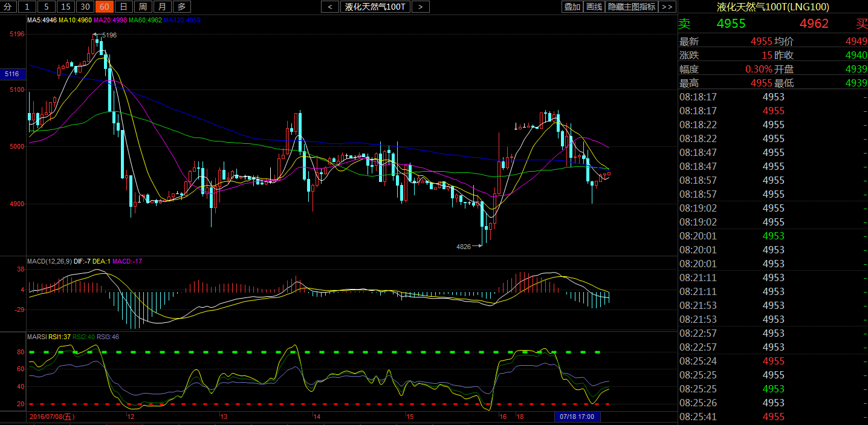868x425 pixels.
Task: Open the monthly (月) chart
Action: (x=161, y=7)
